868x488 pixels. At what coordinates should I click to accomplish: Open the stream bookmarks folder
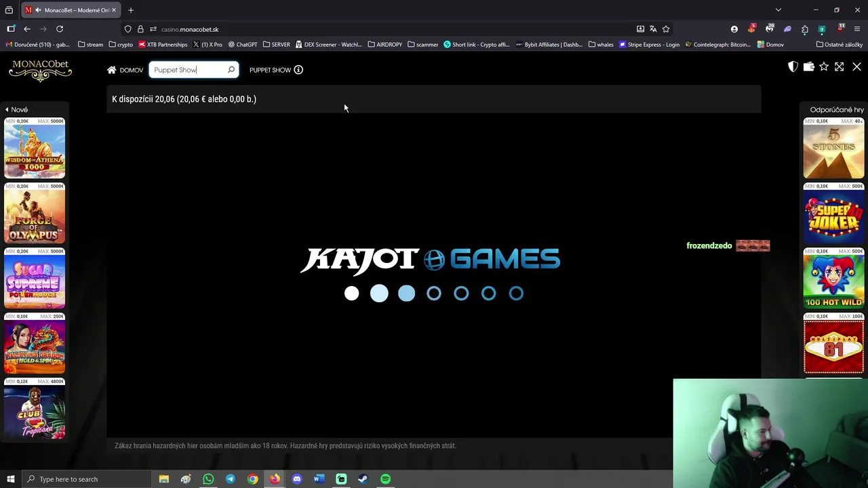click(x=91, y=45)
